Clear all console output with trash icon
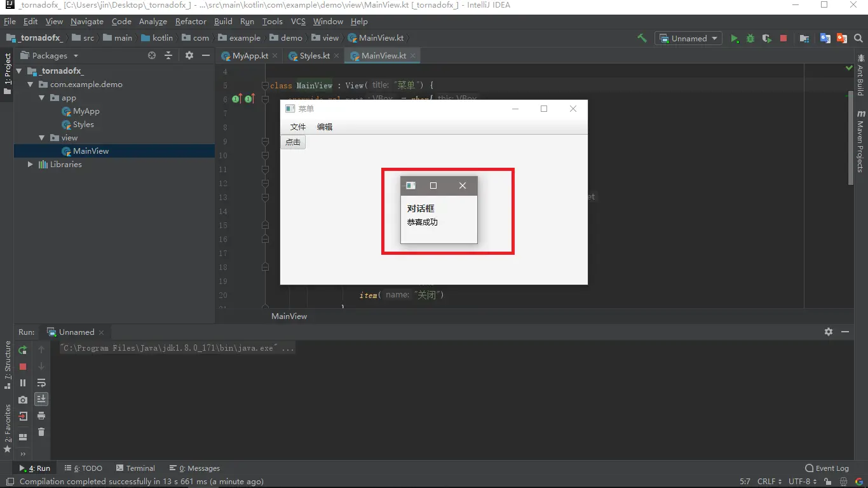 [x=41, y=432]
